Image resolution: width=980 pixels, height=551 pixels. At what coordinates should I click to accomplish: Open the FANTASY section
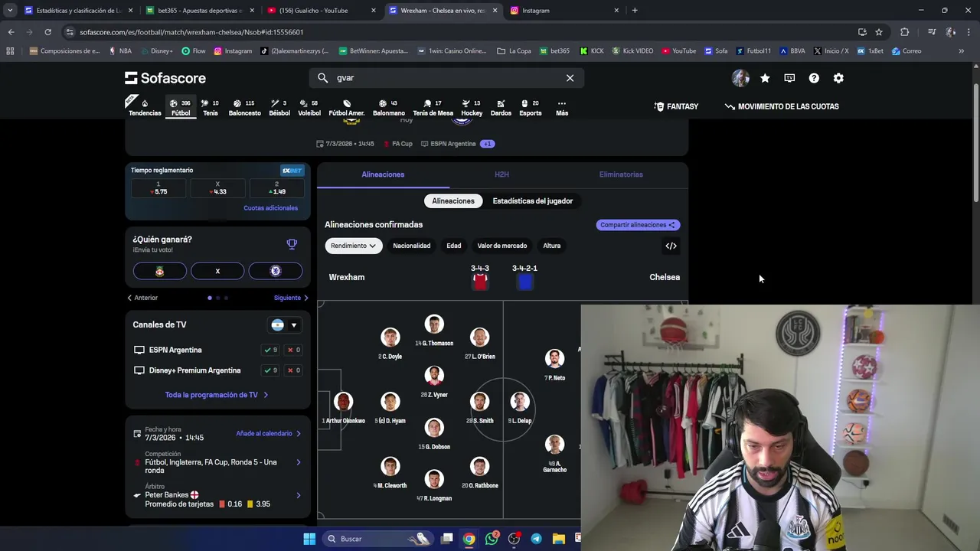[676, 106]
